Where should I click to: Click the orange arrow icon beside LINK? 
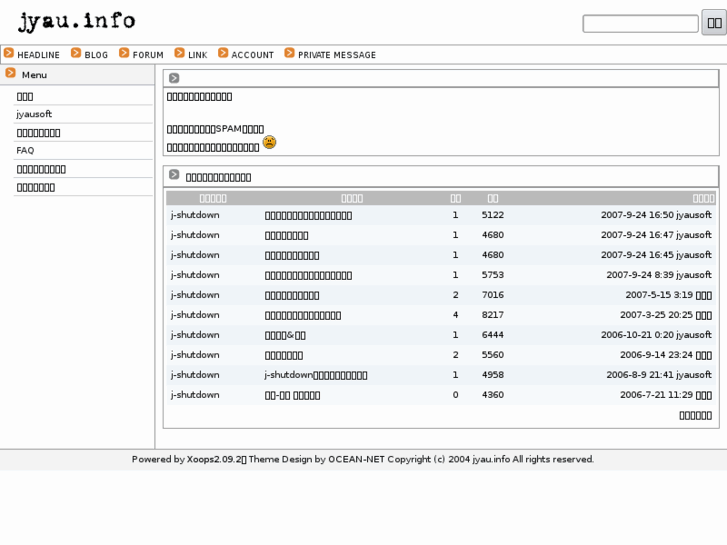coord(180,53)
